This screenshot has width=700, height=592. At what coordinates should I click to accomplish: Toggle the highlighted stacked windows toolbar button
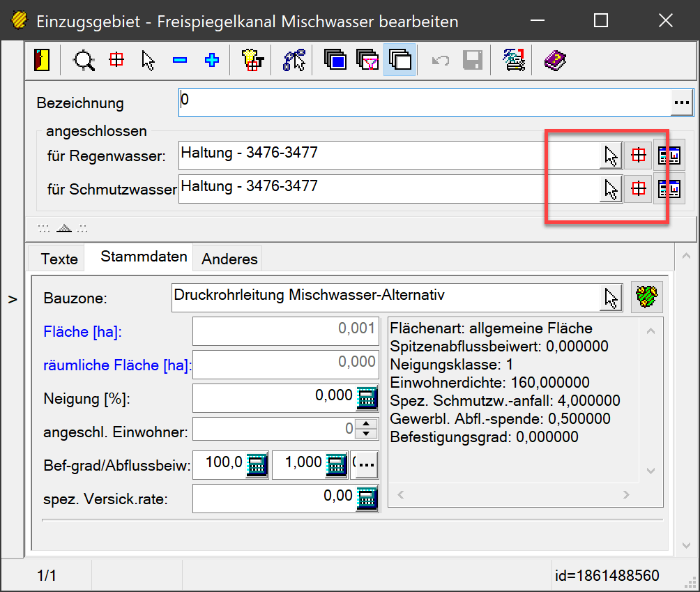coord(400,61)
